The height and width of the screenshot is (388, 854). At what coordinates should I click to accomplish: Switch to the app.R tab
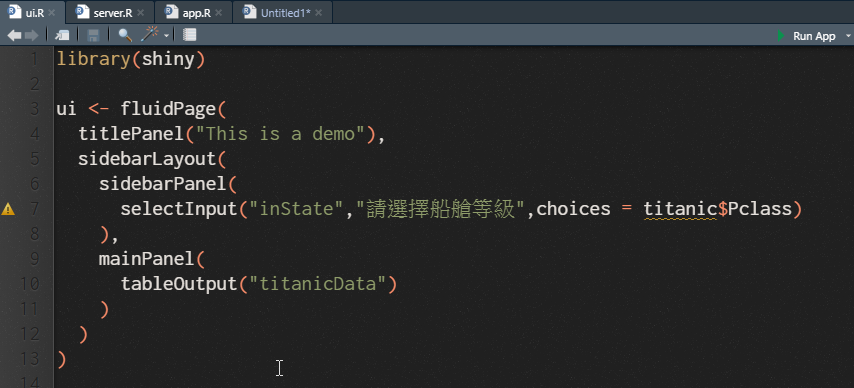click(x=193, y=12)
